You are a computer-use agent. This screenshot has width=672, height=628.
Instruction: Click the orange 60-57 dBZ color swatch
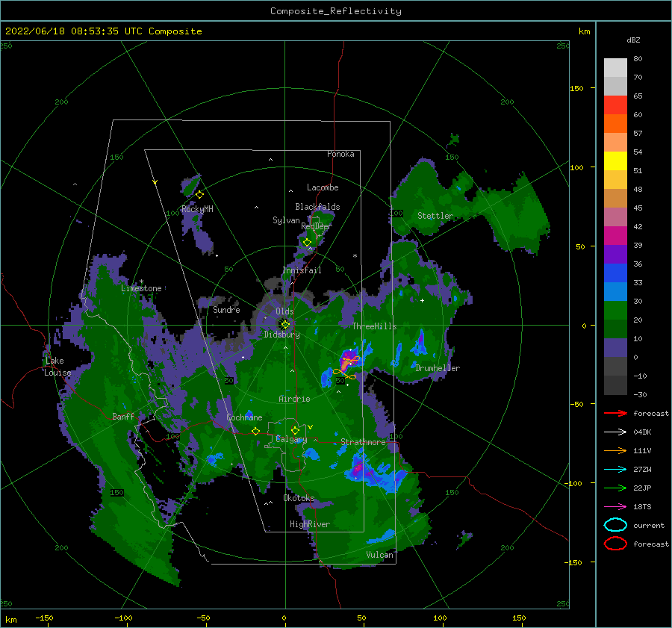coord(615,124)
